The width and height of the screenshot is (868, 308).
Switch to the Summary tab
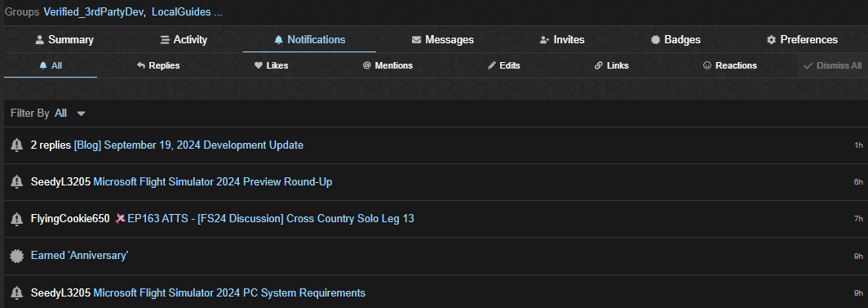(64, 40)
